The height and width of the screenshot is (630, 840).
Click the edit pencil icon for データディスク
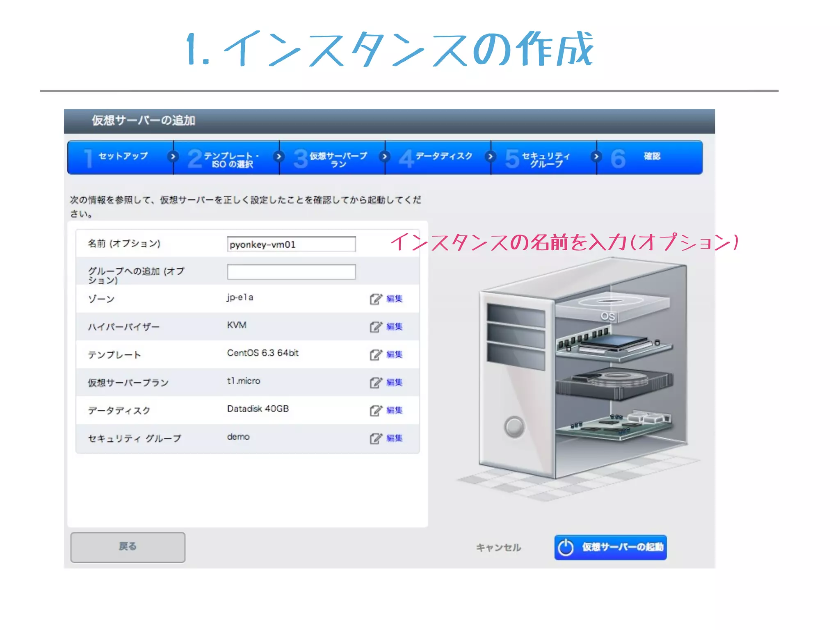coord(375,411)
